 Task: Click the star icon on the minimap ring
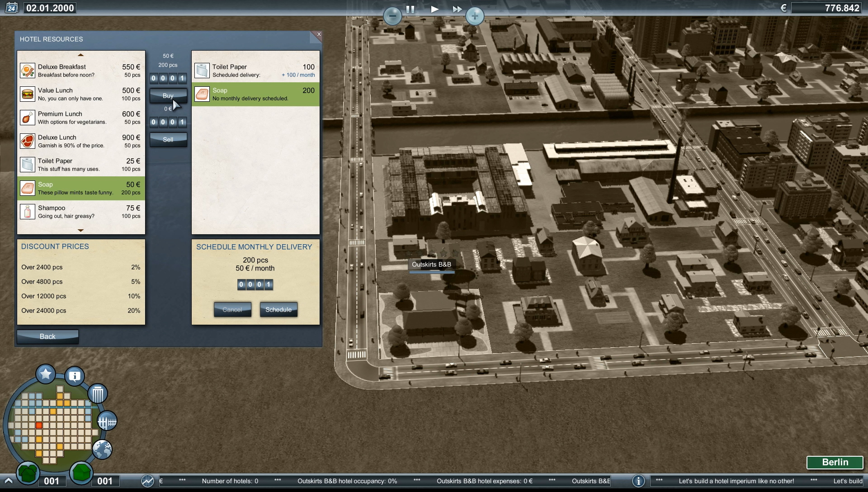[x=45, y=374]
